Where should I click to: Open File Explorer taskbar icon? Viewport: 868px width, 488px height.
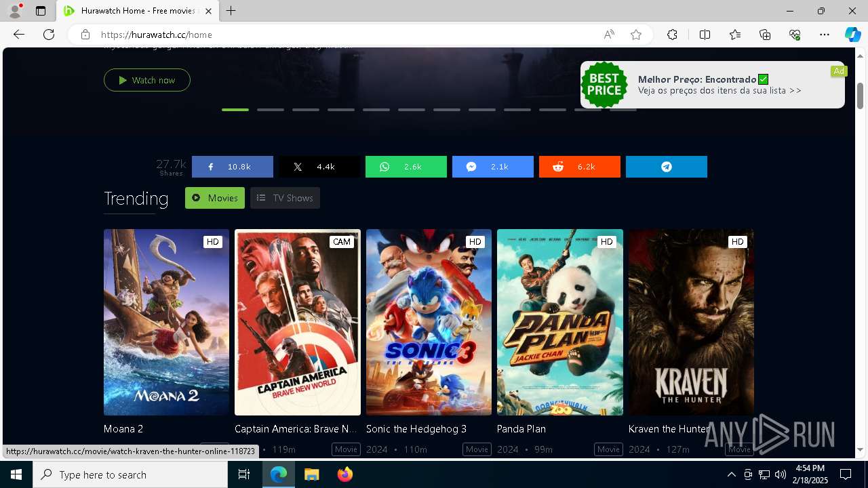[311, 474]
